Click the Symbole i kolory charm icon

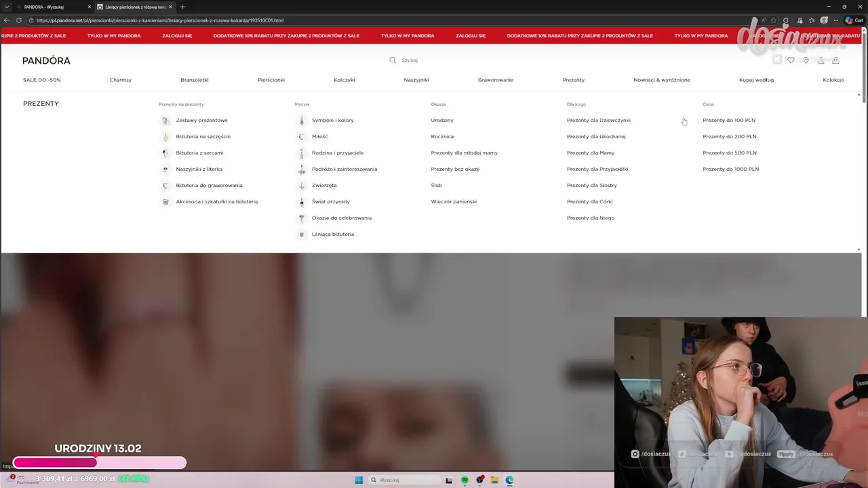coord(302,120)
